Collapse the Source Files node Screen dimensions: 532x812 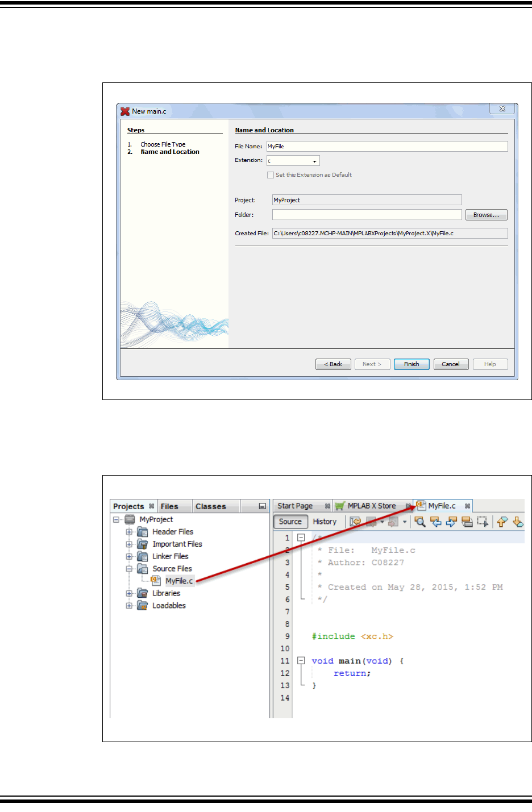pyautogui.click(x=129, y=569)
